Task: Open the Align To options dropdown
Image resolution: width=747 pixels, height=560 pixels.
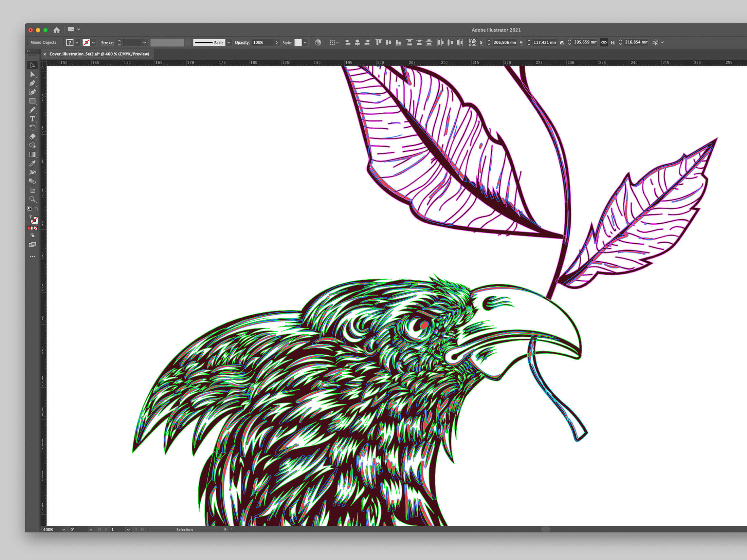Action: pyautogui.click(x=334, y=42)
